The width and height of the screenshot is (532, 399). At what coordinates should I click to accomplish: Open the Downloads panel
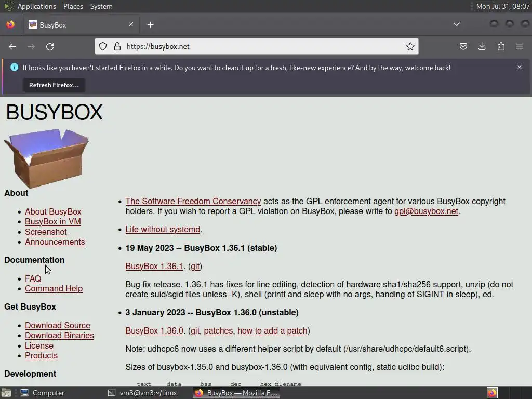[x=482, y=46]
